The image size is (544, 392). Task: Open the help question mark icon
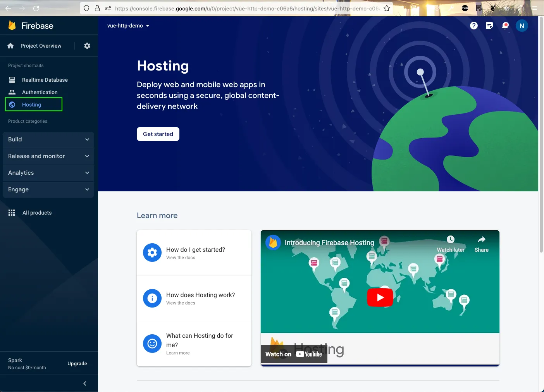pyautogui.click(x=474, y=26)
